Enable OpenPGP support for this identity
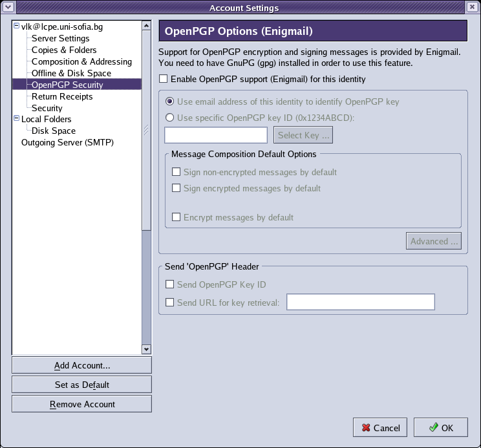Image resolution: width=481 pixels, height=448 pixels. coord(163,79)
